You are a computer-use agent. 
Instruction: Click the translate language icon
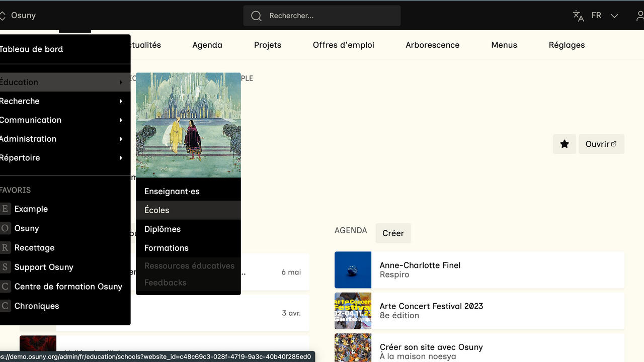578,16
